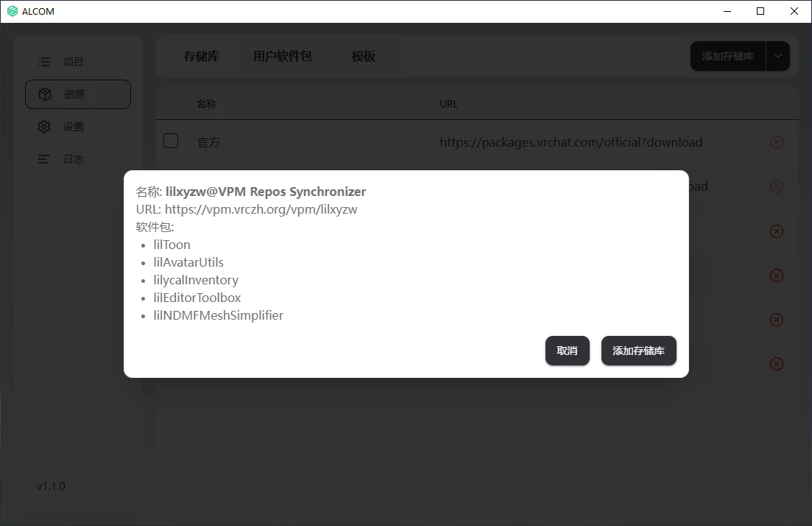This screenshot has width=812, height=526.
Task: Click the lilxyzw@VPM Repos Synchronizer name
Action: 266,192
